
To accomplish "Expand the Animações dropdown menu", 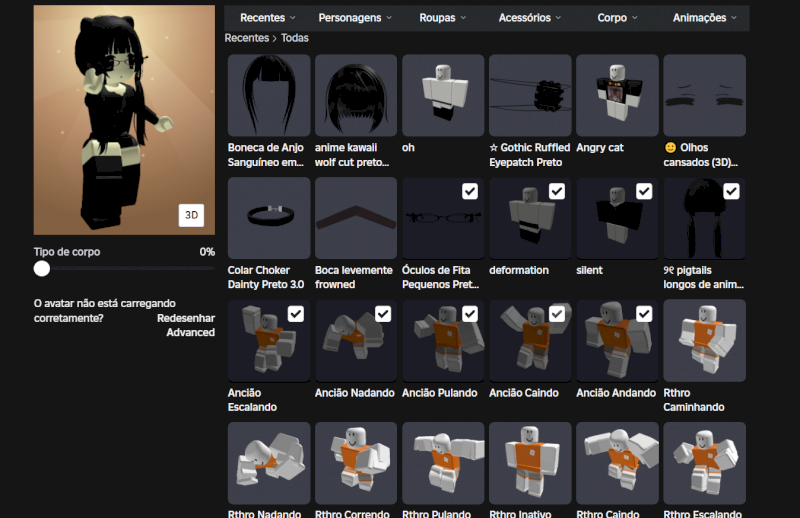I will [x=705, y=18].
